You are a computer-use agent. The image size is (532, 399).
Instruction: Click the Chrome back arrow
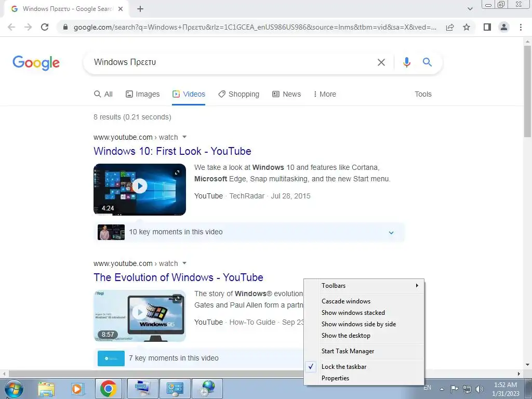(11, 27)
